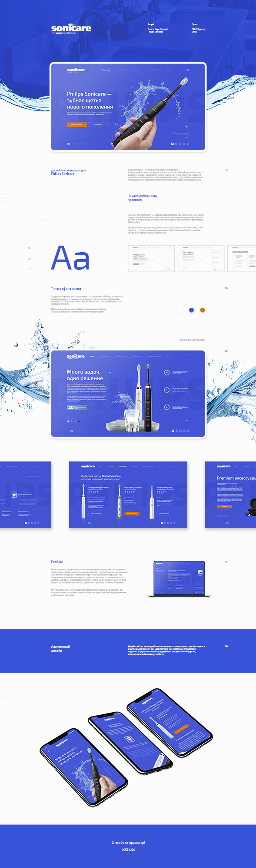Select 'Аксессуары' in the hero slide navigation
The height and width of the screenshot is (868, 256).
(137, 70)
